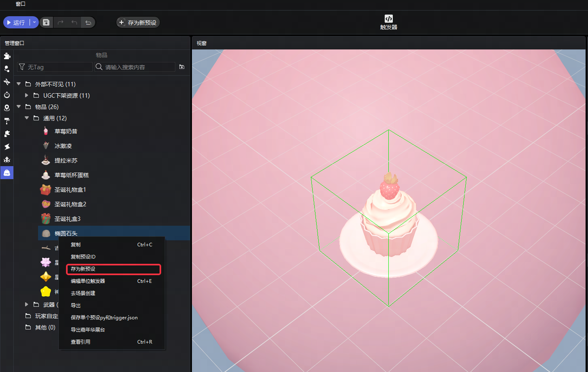The height and width of the screenshot is (372, 588).
Task: Click the yellow rounded star item icon
Action: [46, 291]
